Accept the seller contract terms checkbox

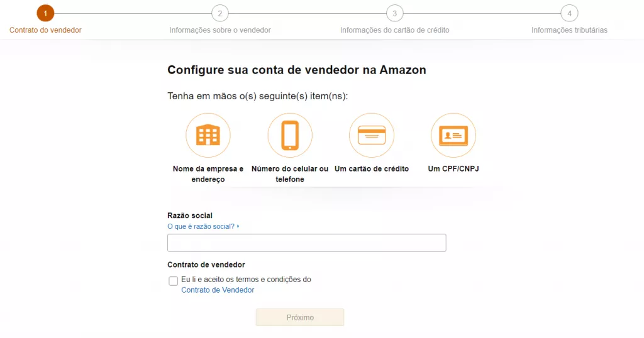[x=174, y=281]
